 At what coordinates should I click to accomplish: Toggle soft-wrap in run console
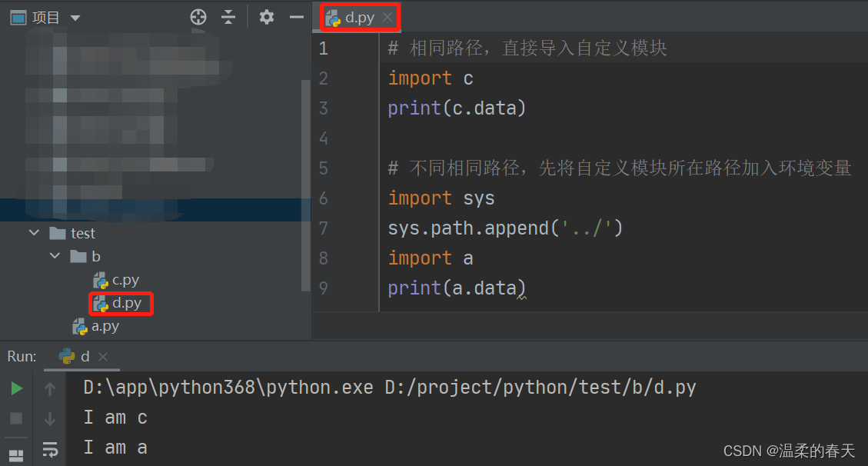pyautogui.click(x=50, y=450)
